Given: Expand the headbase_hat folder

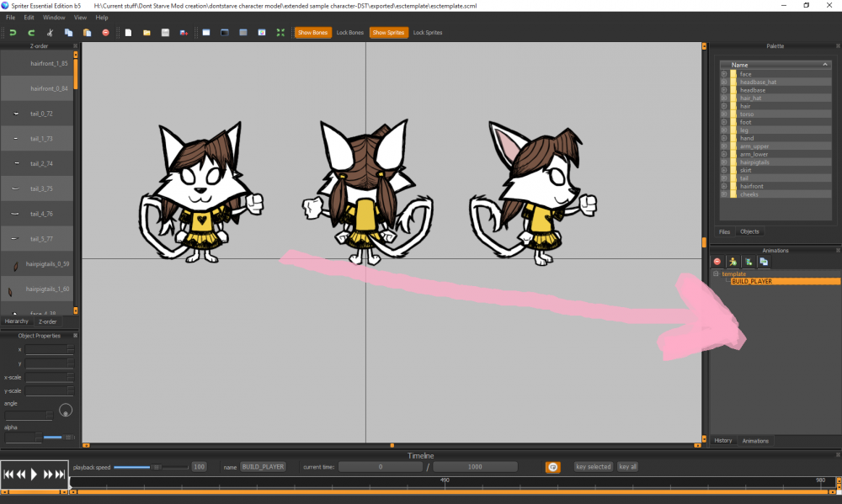Looking at the screenshot, I should pyautogui.click(x=724, y=82).
